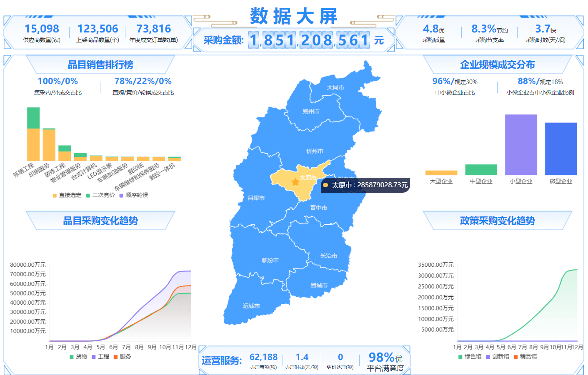Click the 采购金额 total 1,851,208,561
This screenshot has height=375, width=588.
pos(309,40)
